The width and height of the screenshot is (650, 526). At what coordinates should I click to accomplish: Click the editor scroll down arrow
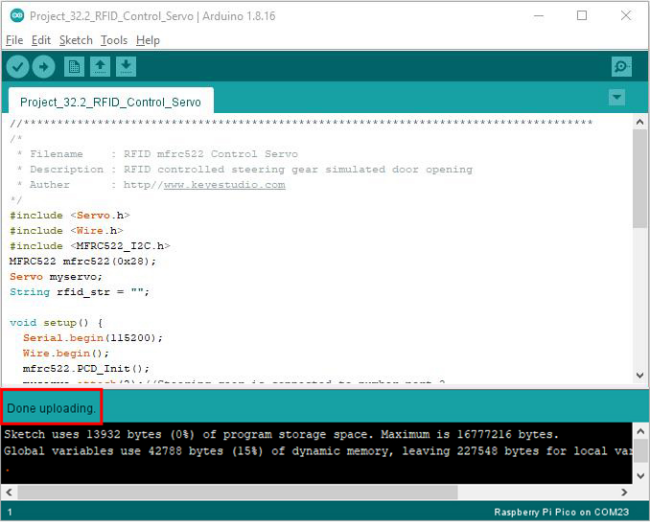pos(640,376)
